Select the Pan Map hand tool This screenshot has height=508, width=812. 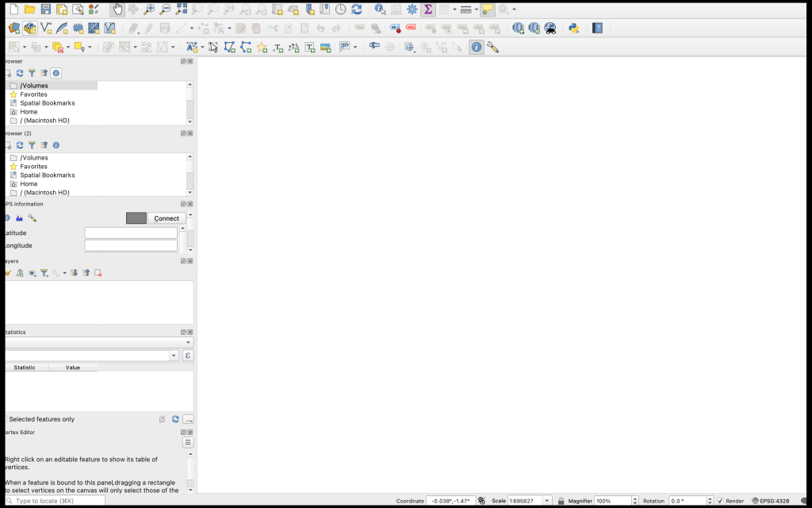click(117, 10)
